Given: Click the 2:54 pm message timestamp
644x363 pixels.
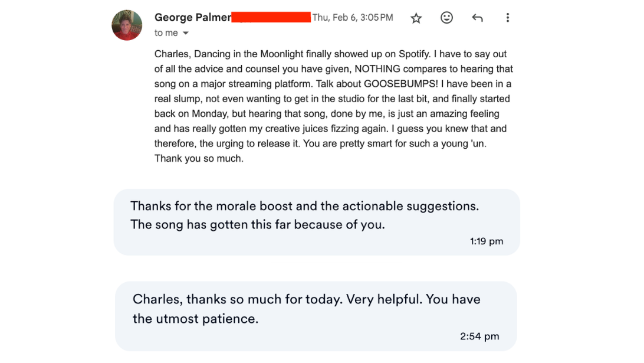Looking at the screenshot, I should (x=479, y=336).
